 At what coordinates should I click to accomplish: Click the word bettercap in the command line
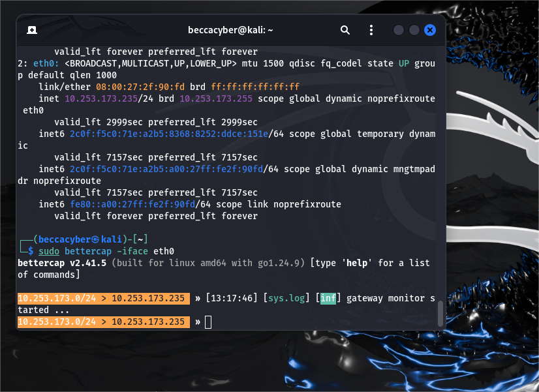tap(88, 252)
